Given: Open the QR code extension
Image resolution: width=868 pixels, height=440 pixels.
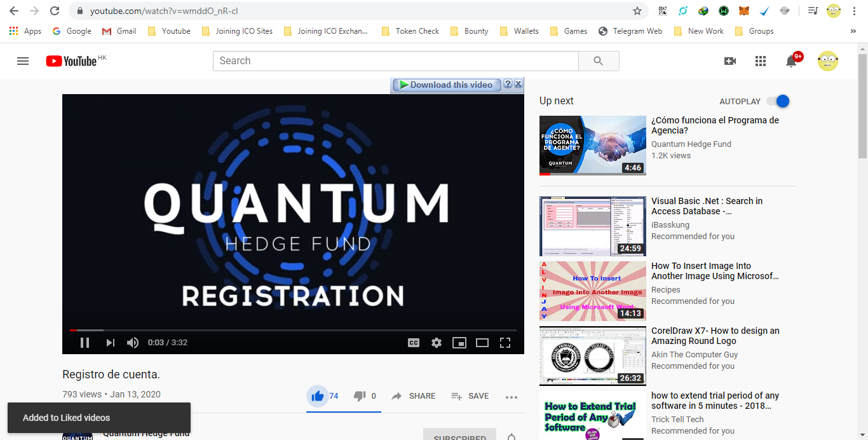Looking at the screenshot, I should coord(663,11).
